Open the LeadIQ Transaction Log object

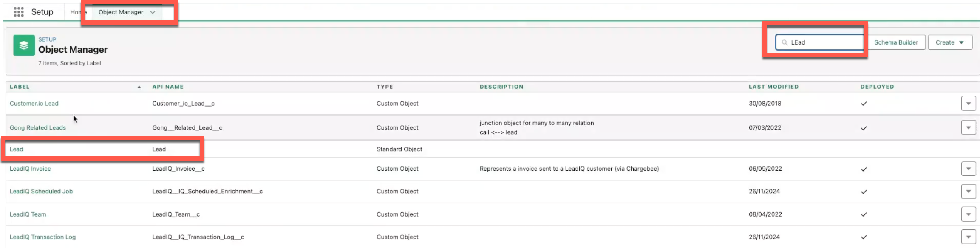pyautogui.click(x=42, y=237)
